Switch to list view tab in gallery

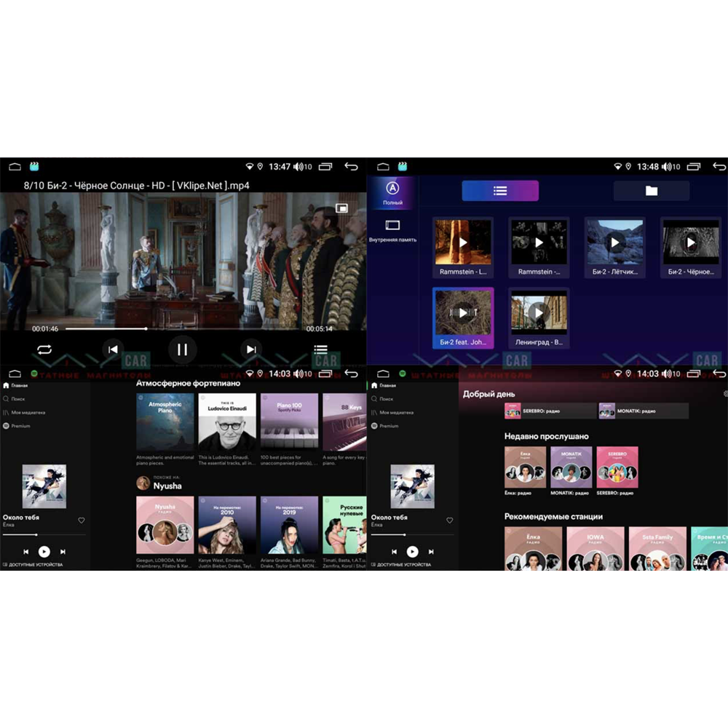point(500,191)
